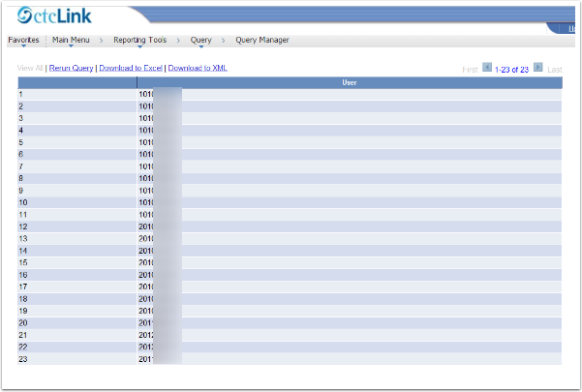Viewport: 582px width, 392px height.
Task: Go to Query Manager breadcrumb
Action: (262, 40)
